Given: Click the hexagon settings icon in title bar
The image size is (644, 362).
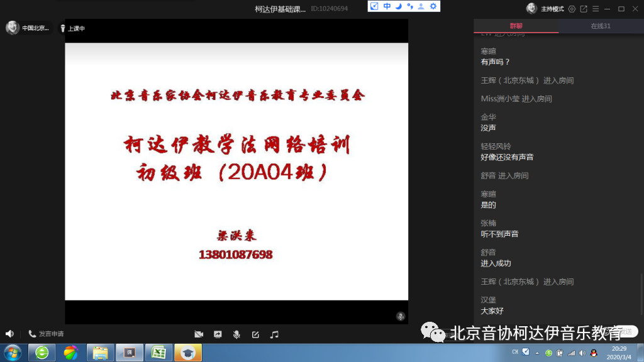Looking at the screenshot, I should (x=572, y=9).
